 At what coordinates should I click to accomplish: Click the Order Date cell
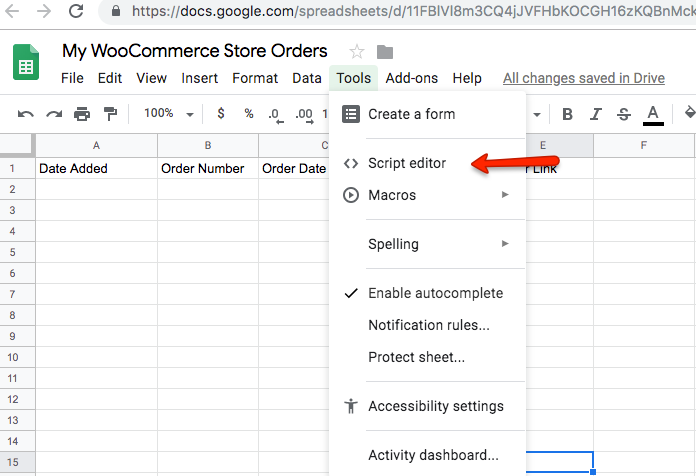[294, 169]
